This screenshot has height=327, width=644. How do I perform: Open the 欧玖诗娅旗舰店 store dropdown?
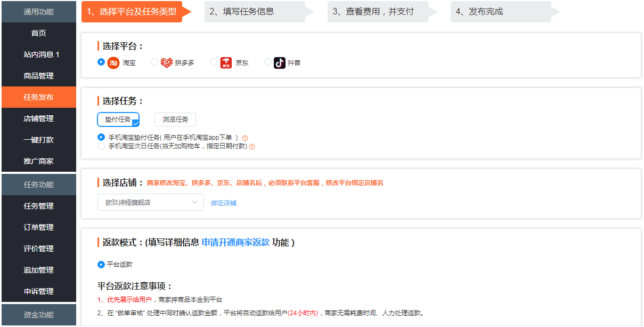coord(150,202)
